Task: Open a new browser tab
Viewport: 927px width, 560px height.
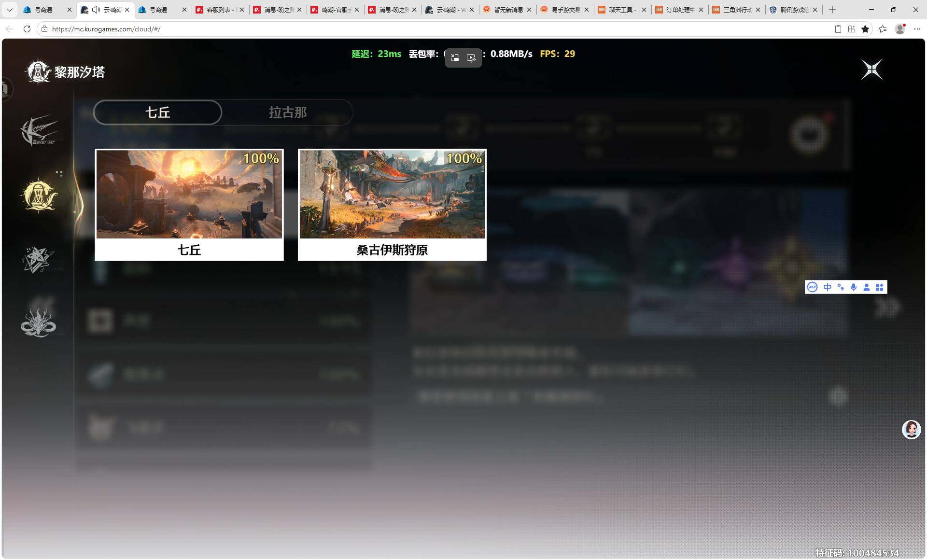Action: (832, 10)
